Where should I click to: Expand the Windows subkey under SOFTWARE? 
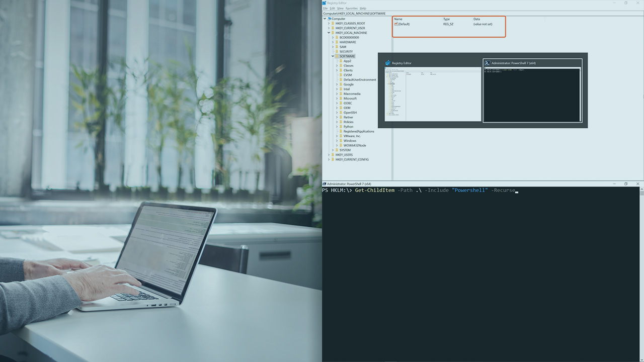tap(337, 141)
